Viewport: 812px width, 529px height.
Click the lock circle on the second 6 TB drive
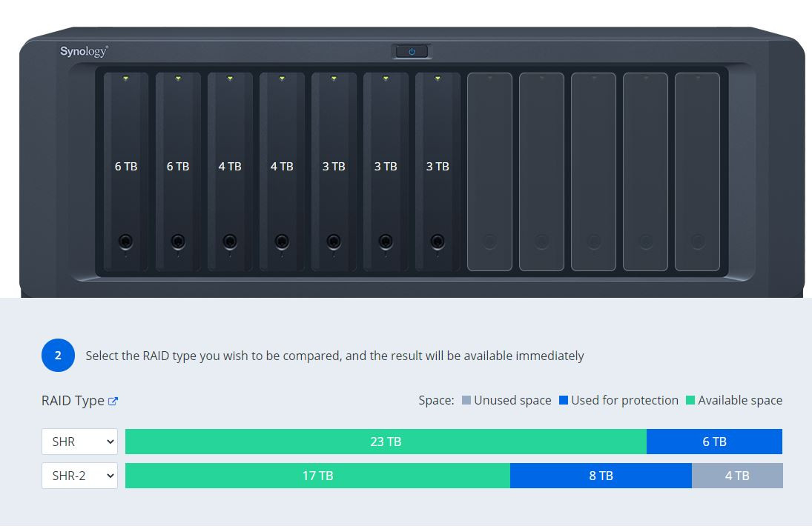coord(178,242)
